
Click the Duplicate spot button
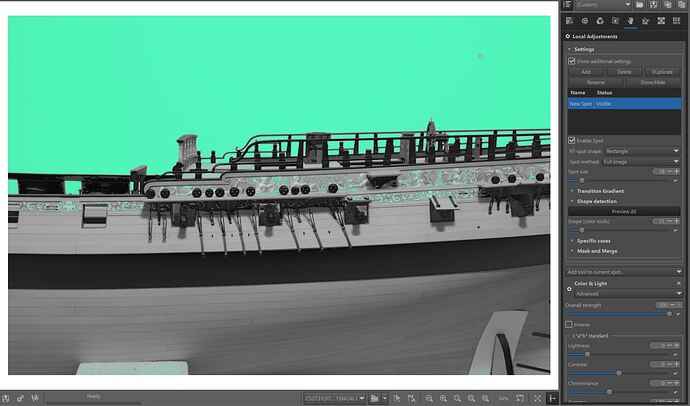662,72
